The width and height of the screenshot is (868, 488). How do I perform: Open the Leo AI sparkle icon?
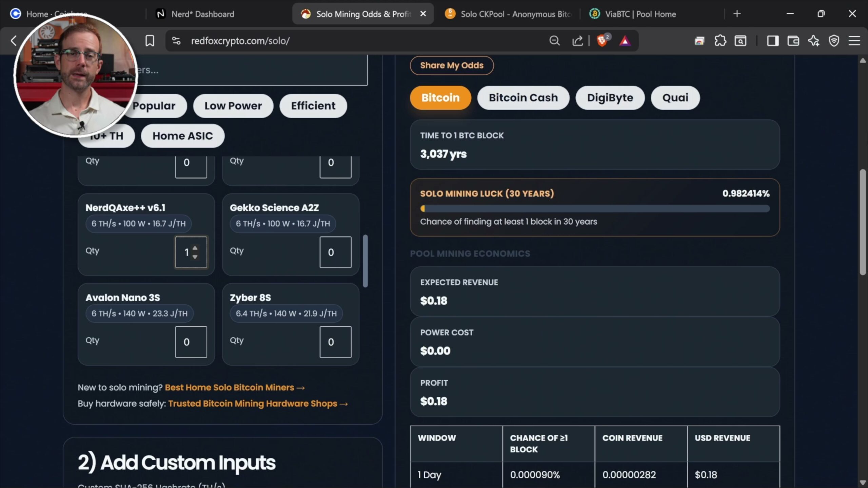coord(813,41)
